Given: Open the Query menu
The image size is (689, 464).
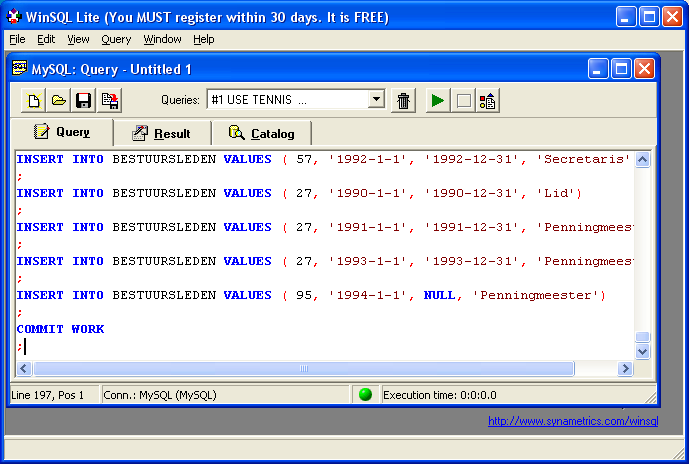Looking at the screenshot, I should point(116,40).
